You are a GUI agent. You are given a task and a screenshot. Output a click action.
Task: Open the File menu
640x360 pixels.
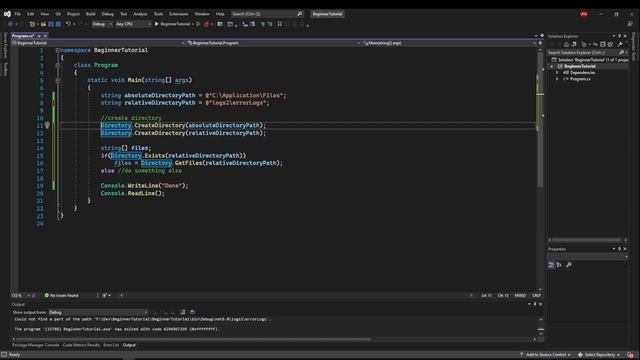(x=18, y=14)
